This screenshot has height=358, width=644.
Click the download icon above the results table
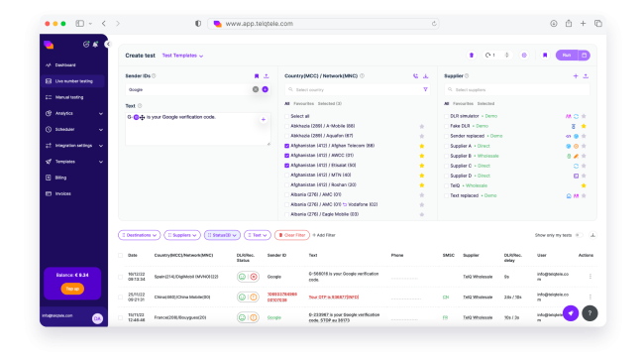(592, 235)
